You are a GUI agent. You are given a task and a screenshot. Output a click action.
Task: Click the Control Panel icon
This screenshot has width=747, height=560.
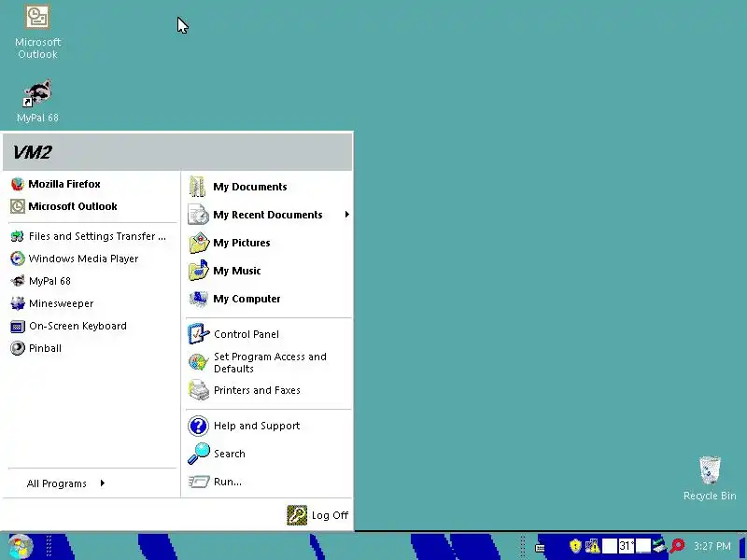[x=198, y=334]
